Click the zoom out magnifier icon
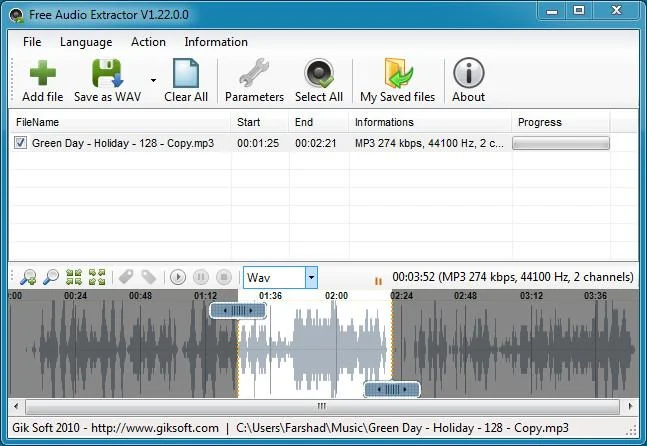This screenshot has height=446, width=647. pos(51,277)
